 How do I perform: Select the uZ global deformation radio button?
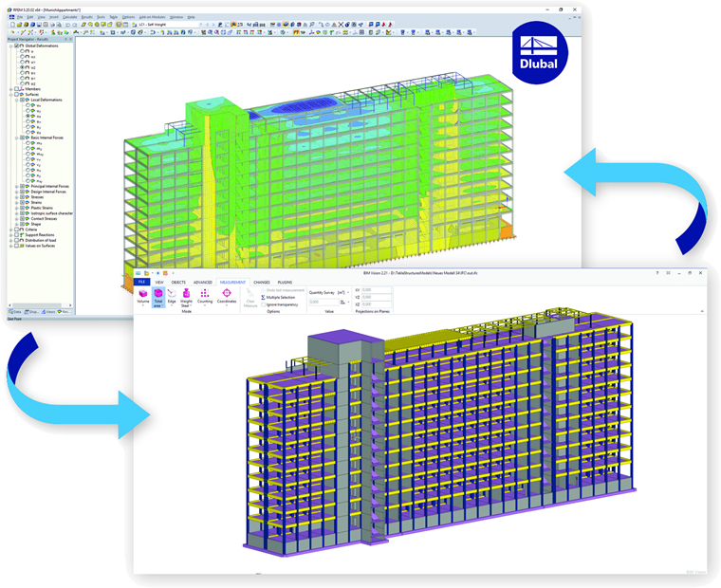pyautogui.click(x=22, y=67)
